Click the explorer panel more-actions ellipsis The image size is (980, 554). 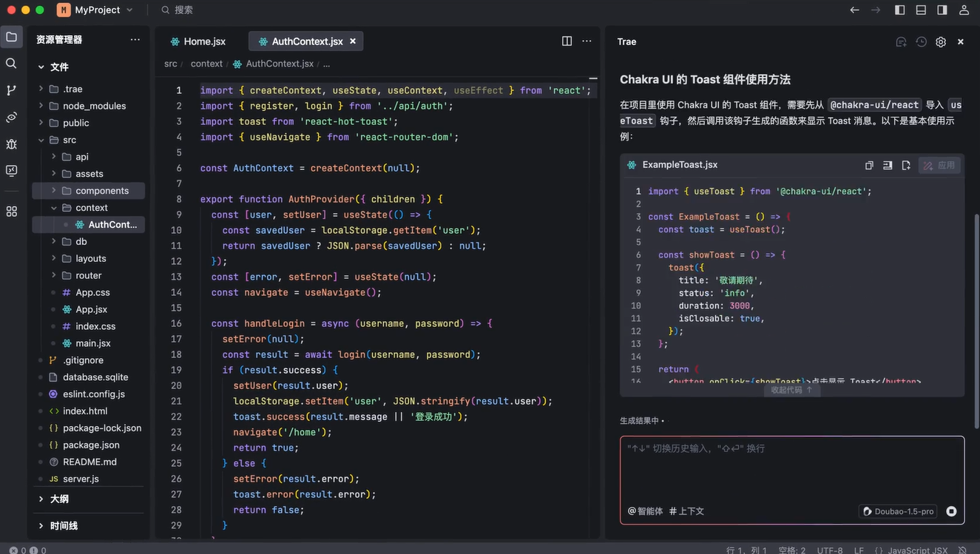[135, 40]
